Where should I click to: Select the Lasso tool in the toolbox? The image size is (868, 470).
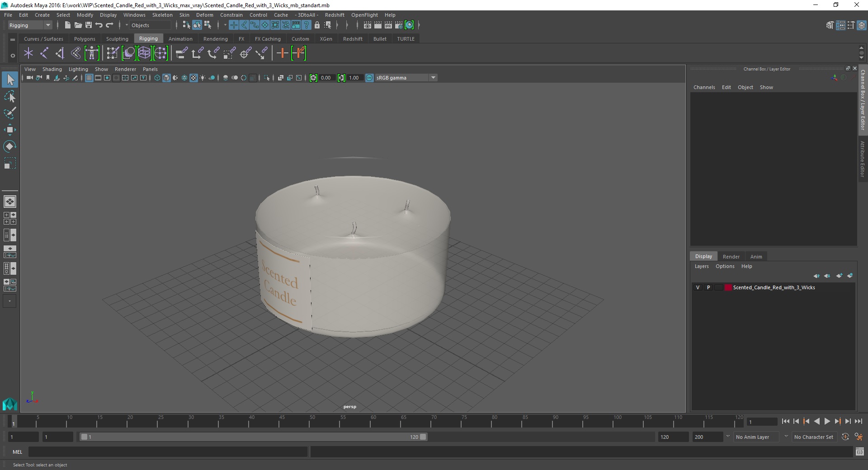9,96
